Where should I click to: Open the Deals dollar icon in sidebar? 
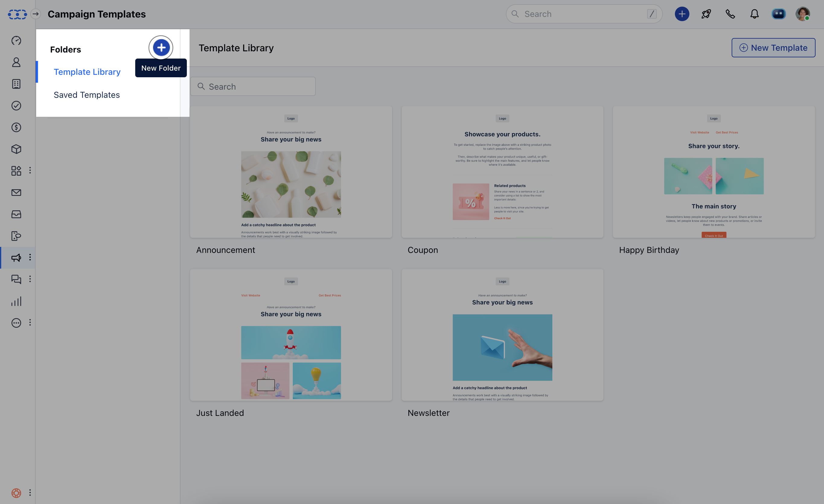(x=16, y=127)
